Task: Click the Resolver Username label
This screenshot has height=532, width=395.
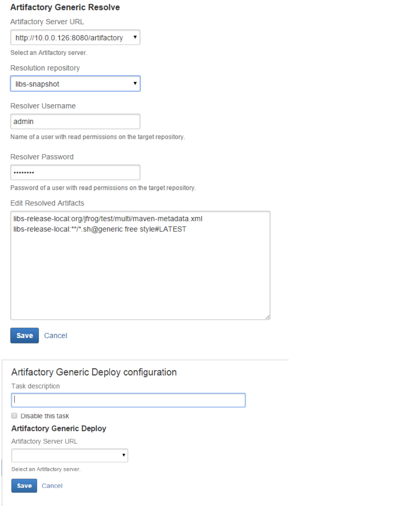Action: pos(43,106)
